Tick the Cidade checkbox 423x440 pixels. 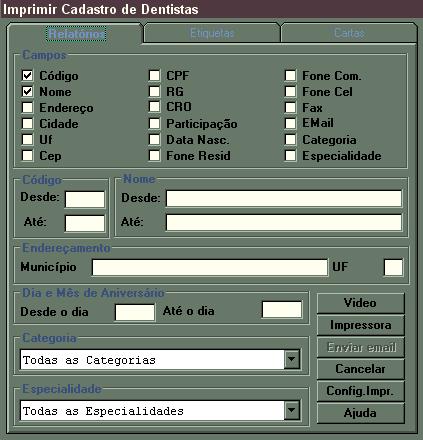27,123
